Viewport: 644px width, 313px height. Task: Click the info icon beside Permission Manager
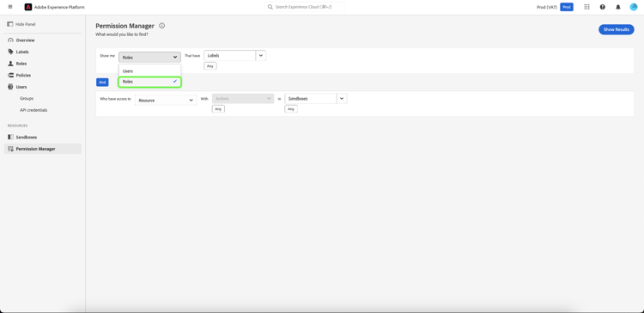pos(161,26)
